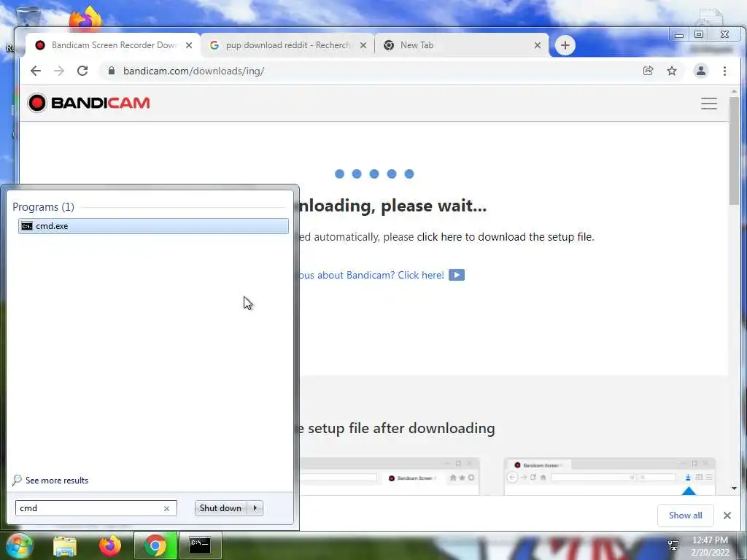Click the Bandicam logo
Viewport: 747px width, 560px height.
coord(88,103)
